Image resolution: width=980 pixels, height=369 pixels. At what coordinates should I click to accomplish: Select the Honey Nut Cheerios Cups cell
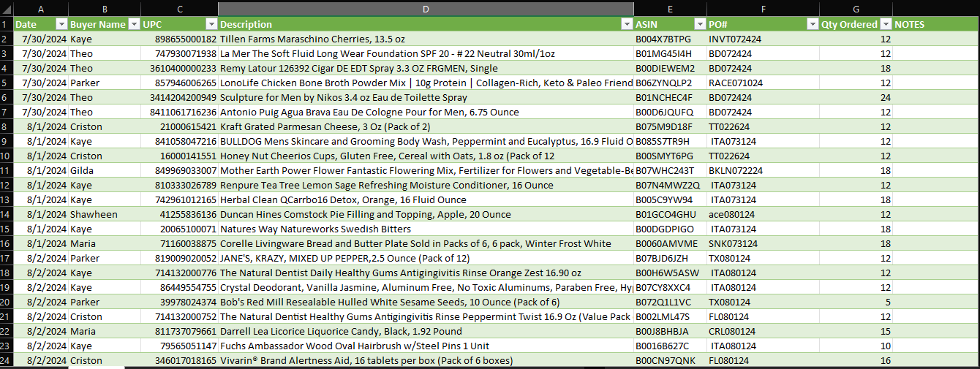[x=426, y=156]
